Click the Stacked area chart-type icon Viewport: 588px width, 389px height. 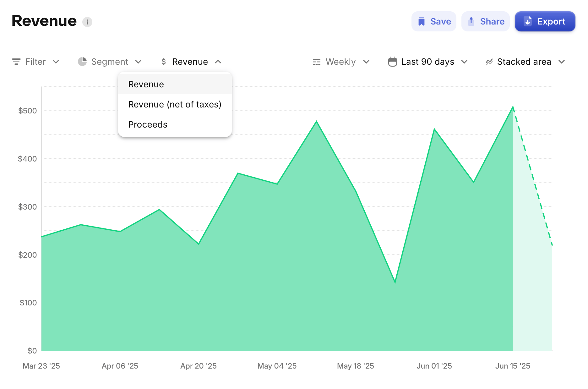click(x=489, y=62)
